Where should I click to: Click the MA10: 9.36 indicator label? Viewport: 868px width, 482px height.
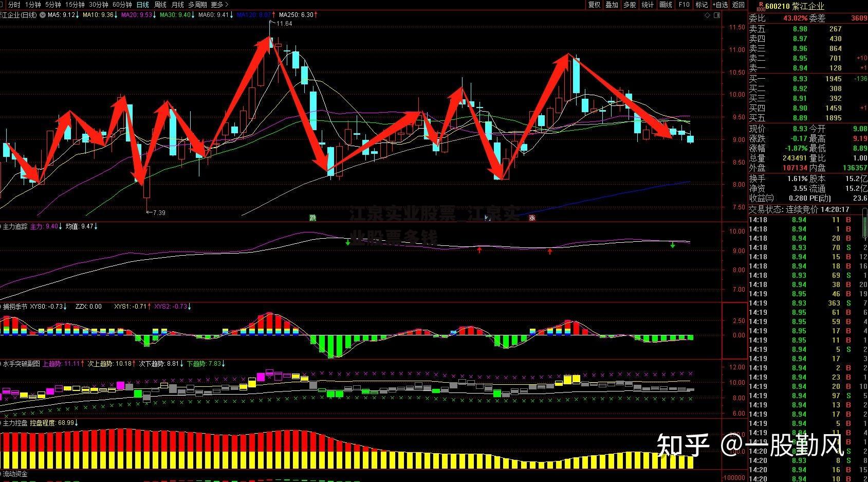pos(100,15)
